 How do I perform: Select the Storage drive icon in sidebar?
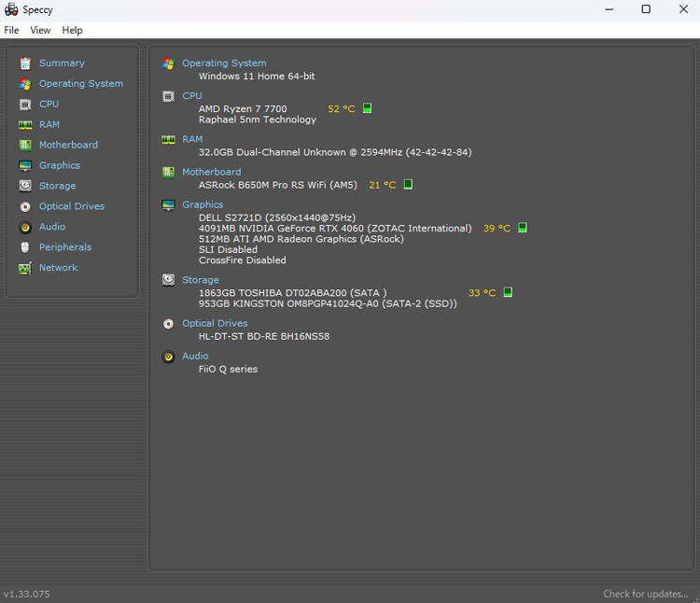click(25, 187)
